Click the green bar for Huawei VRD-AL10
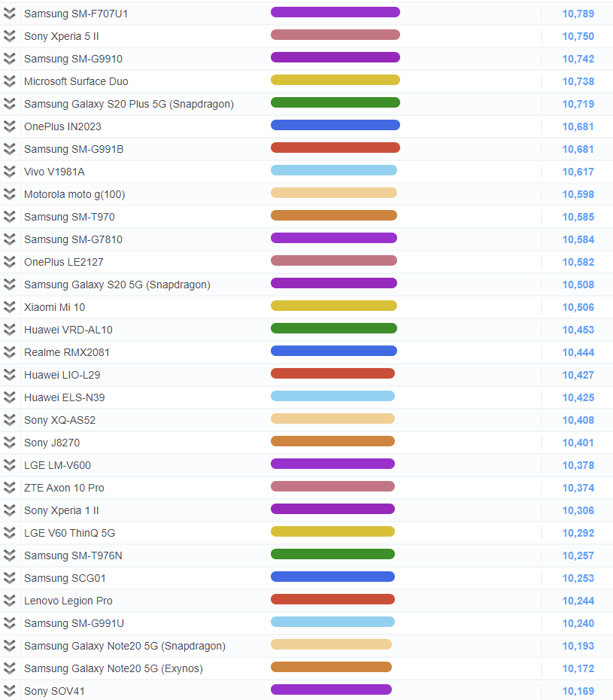The image size is (613, 700). click(x=334, y=328)
